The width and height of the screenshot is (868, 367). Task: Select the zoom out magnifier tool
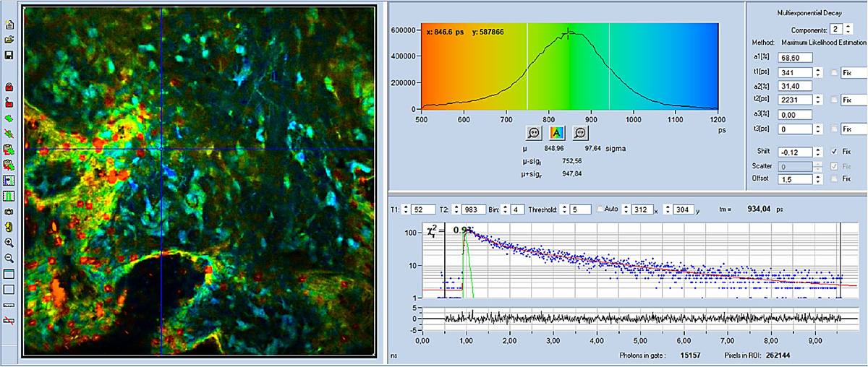(x=9, y=258)
